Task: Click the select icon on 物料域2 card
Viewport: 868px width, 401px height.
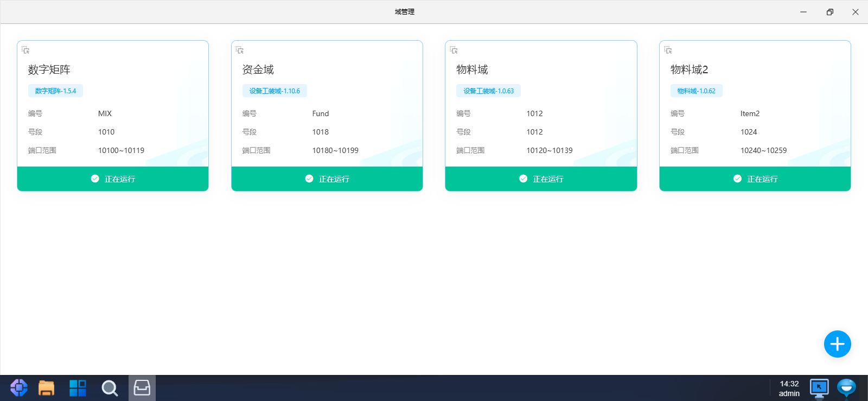Action: (x=668, y=50)
